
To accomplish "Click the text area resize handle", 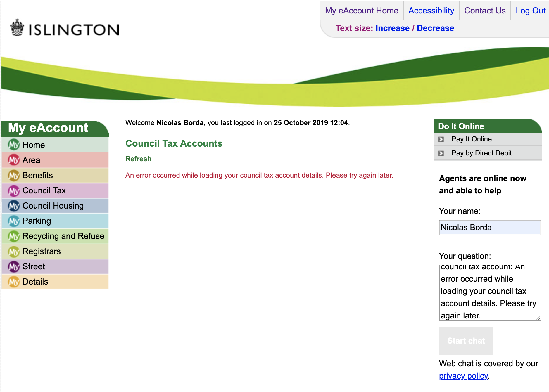I will tap(538, 318).
